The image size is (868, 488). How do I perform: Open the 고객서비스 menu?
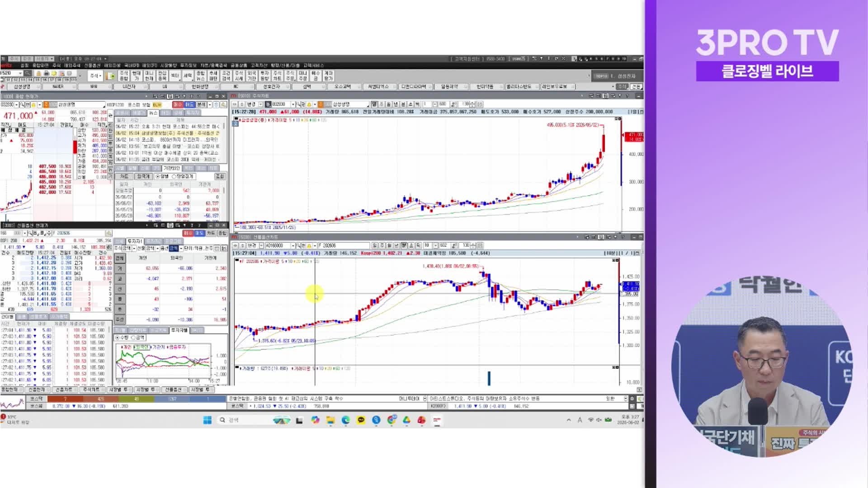coord(313,66)
